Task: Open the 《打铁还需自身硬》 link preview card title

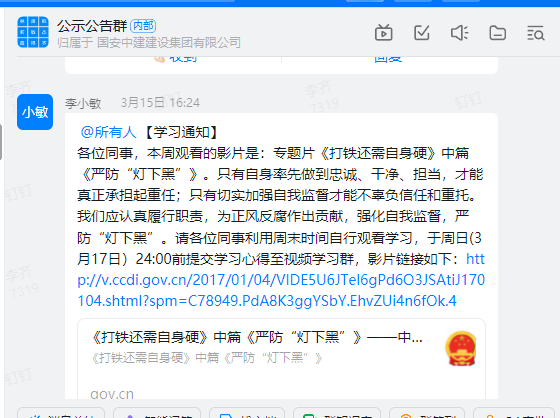Action: (257, 337)
